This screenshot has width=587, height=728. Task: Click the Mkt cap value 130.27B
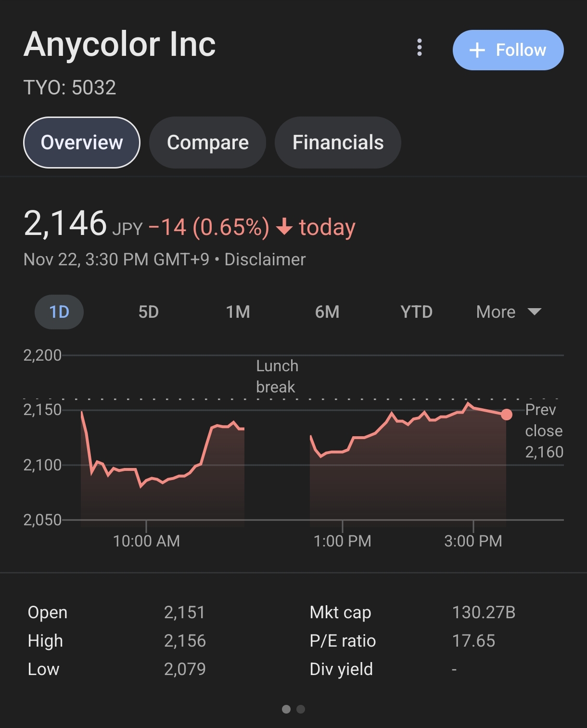(484, 612)
